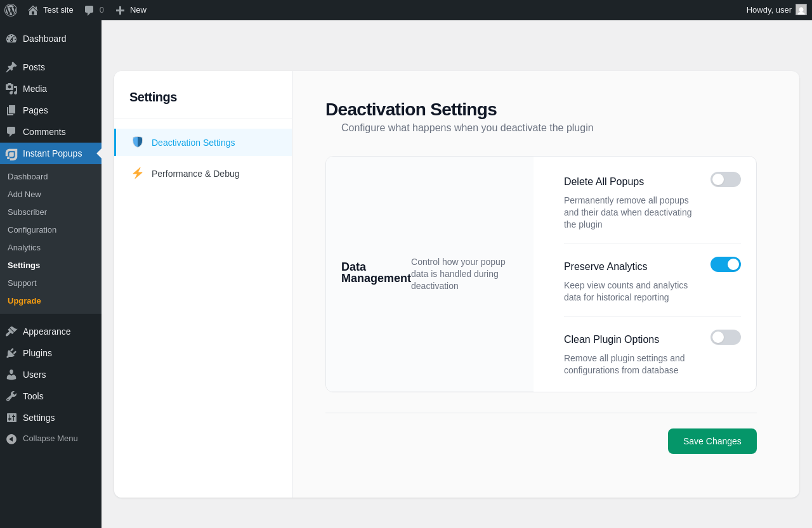Switch to Performance & Debug tab
The height and width of the screenshot is (528, 812).
click(x=195, y=174)
